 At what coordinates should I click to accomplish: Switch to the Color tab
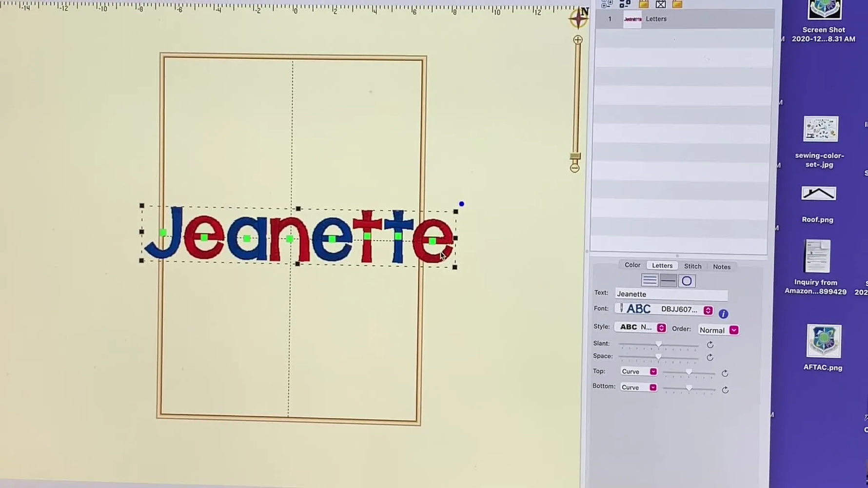point(632,265)
